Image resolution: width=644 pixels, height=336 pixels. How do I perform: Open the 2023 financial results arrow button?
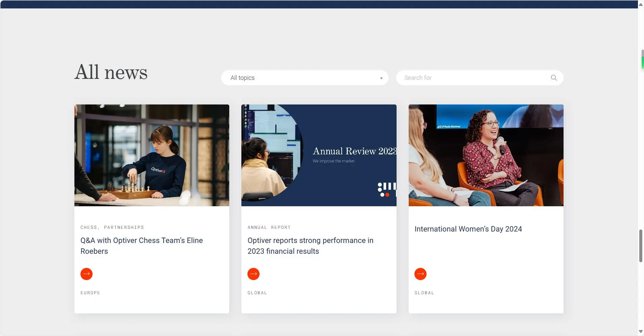point(253,274)
